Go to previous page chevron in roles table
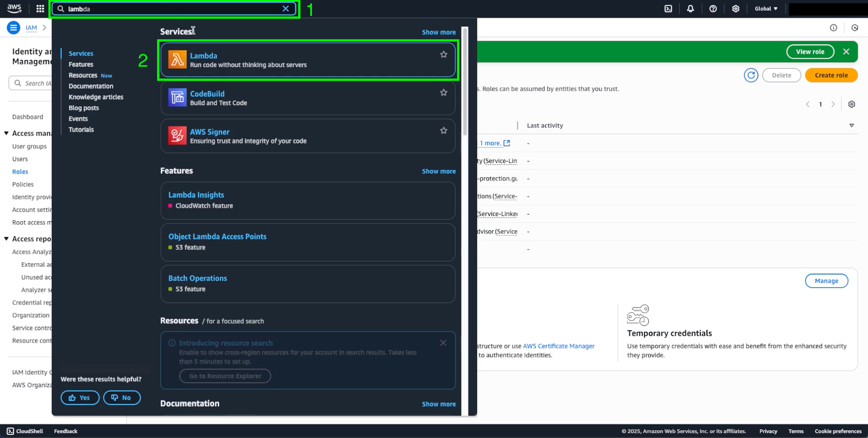Image resolution: width=868 pixels, height=438 pixels. [807, 104]
